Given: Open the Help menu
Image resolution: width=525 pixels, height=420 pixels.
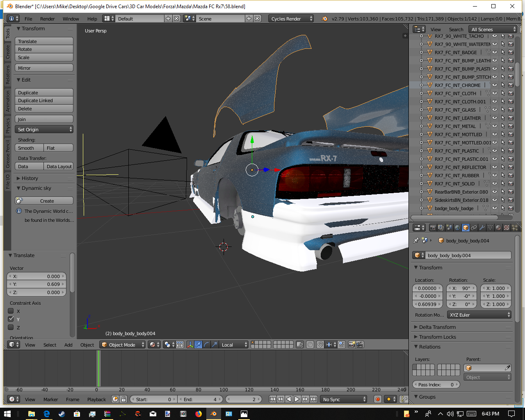Looking at the screenshot, I should click(92, 18).
